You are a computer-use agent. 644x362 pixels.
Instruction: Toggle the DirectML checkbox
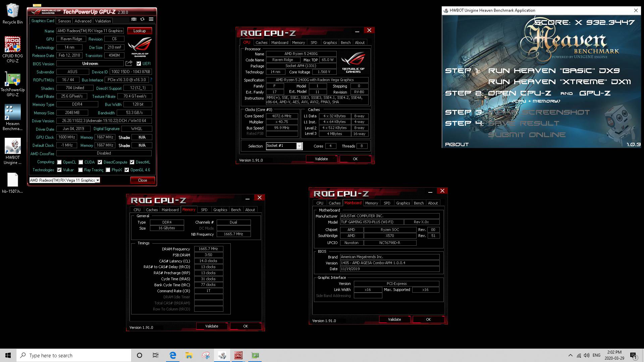tap(132, 162)
